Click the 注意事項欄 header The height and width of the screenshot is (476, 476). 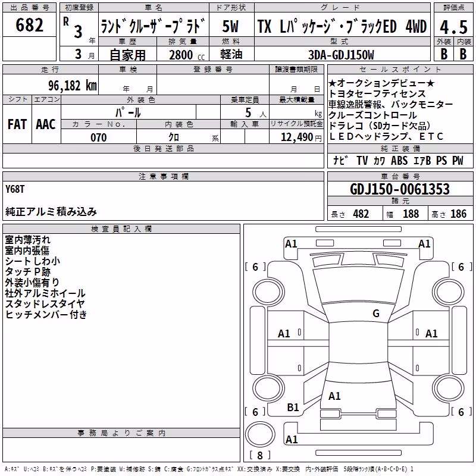tap(163, 176)
